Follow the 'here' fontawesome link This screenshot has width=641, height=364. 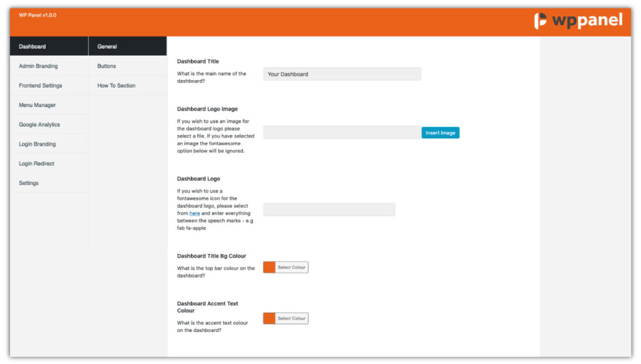[x=195, y=213]
